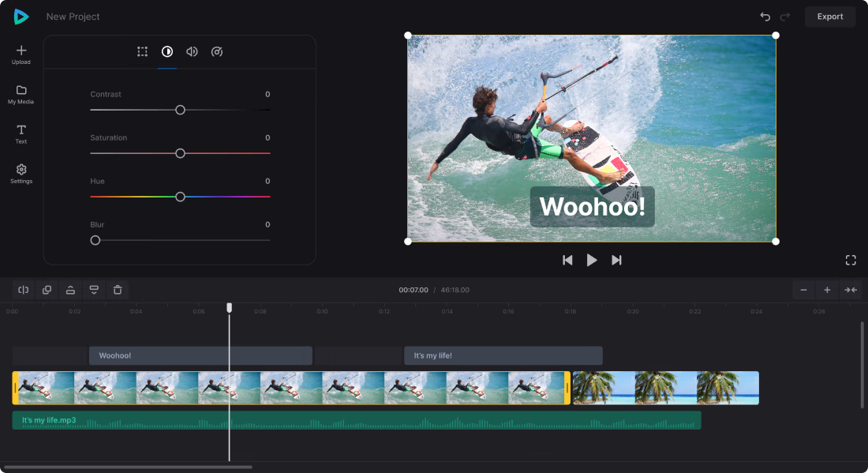This screenshot has width=868, height=473.
Task: Toggle fullscreen preview mode
Action: tap(851, 260)
